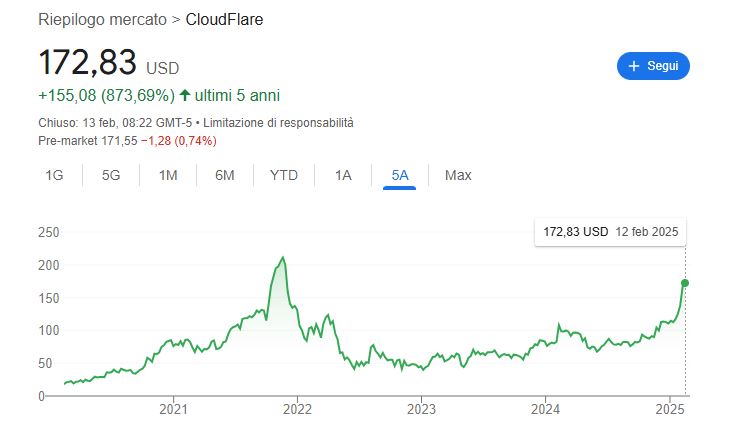Click the green endpoint dot on chart

pyautogui.click(x=685, y=283)
